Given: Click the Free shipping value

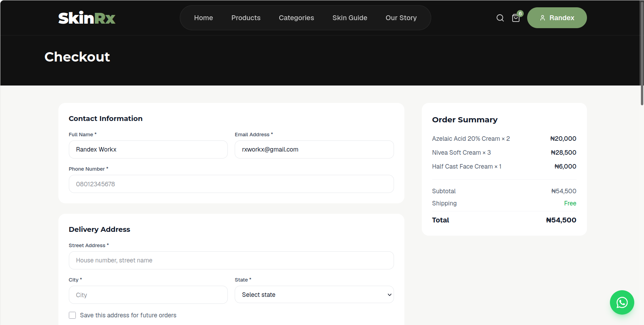Looking at the screenshot, I should [570, 203].
